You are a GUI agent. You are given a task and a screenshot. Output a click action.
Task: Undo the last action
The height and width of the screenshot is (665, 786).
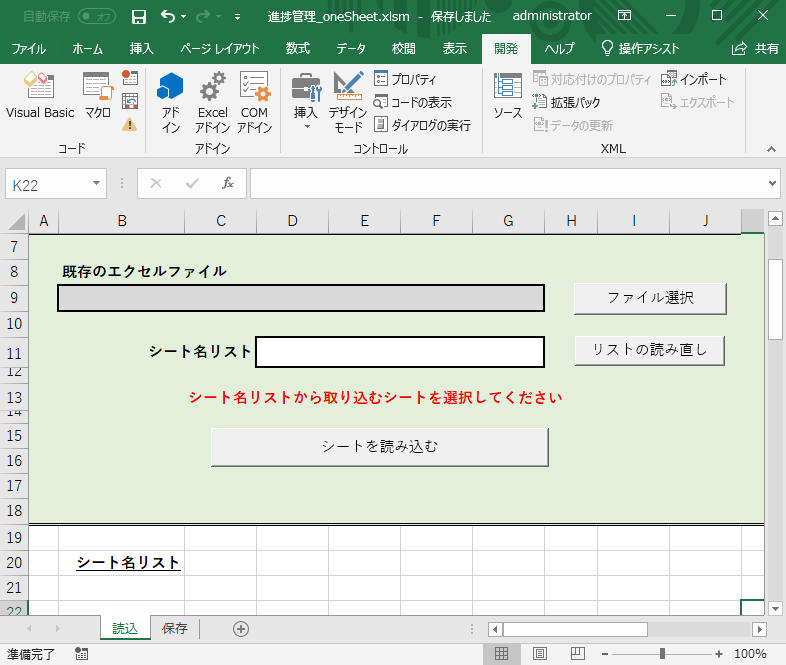point(168,17)
